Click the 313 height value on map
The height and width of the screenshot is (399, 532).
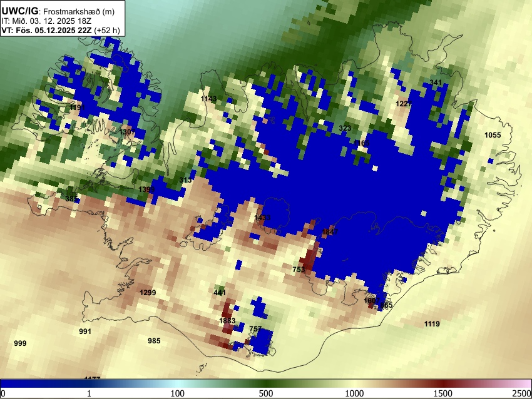click(x=185, y=180)
